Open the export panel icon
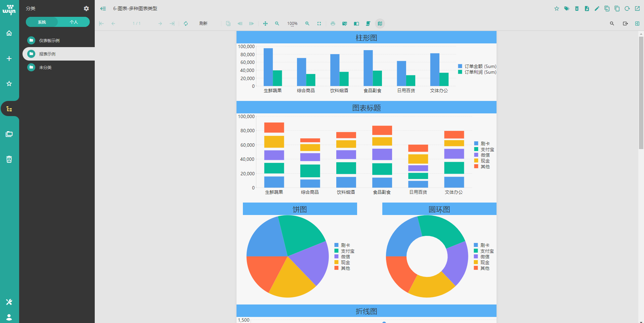644x323 pixels. tap(626, 24)
